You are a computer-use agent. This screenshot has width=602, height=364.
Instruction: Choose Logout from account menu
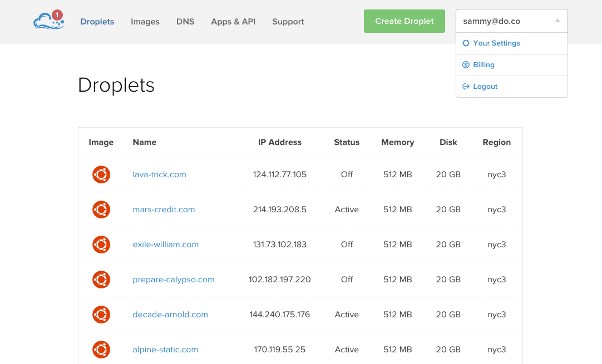point(511,87)
